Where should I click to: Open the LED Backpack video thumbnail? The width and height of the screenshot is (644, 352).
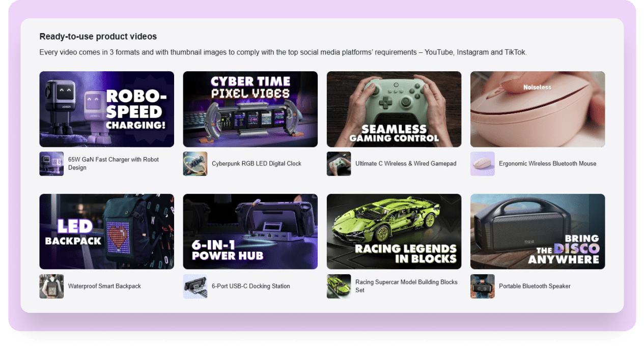point(107,231)
